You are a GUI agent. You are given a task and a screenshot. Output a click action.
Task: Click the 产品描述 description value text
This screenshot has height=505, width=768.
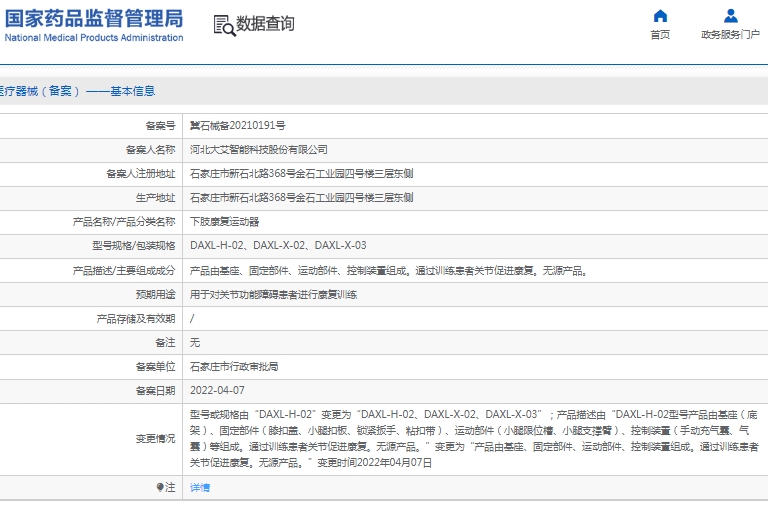[x=389, y=270]
